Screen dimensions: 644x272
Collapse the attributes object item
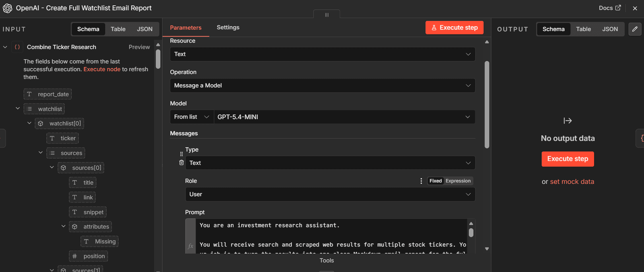tap(63, 226)
